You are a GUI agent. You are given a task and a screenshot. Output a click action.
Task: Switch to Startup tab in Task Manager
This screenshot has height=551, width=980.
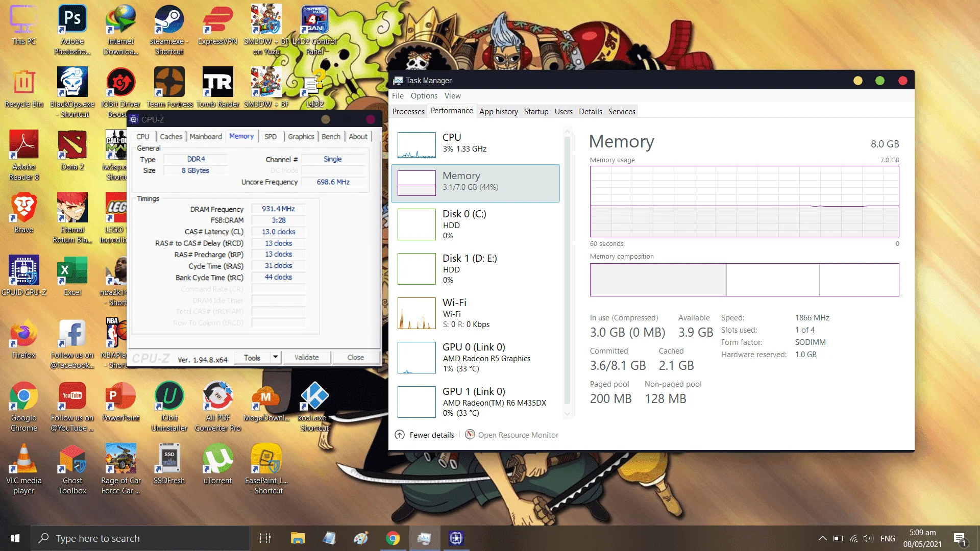point(536,111)
